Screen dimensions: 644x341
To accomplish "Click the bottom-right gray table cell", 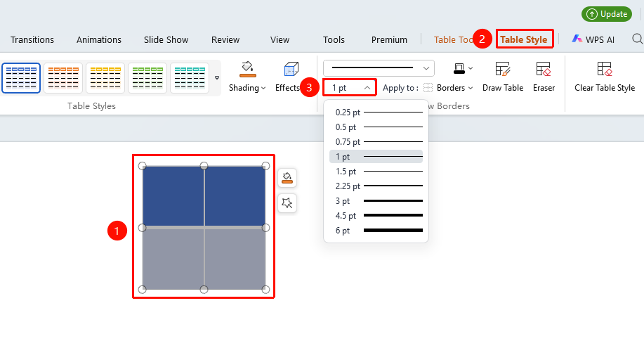I will click(x=235, y=259).
